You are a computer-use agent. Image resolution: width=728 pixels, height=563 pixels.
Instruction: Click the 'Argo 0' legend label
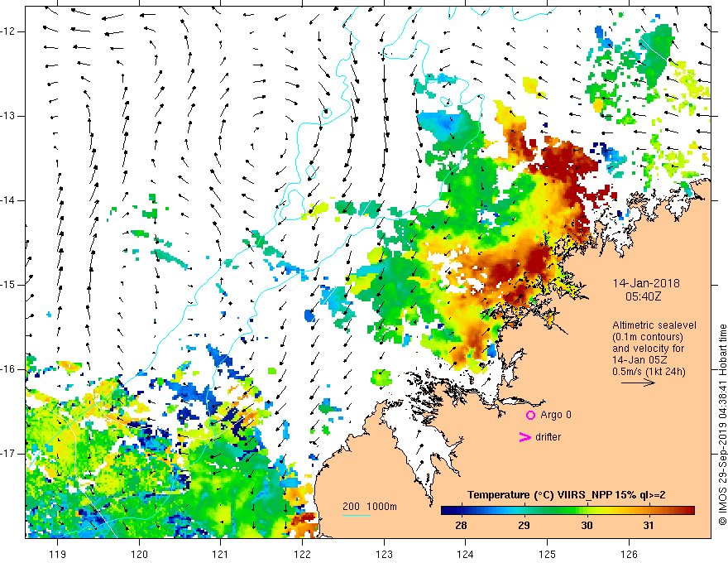coord(556,415)
